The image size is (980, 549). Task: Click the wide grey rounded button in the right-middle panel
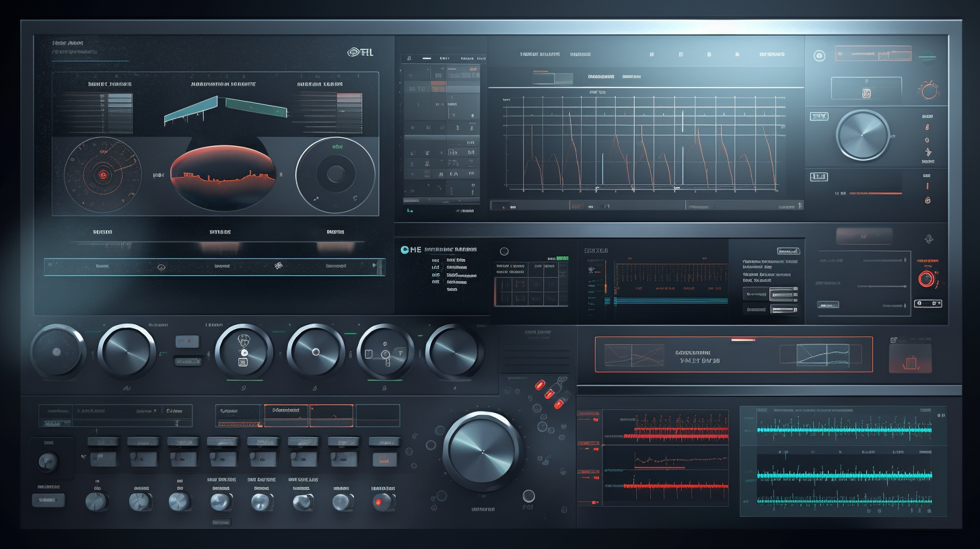point(864,235)
